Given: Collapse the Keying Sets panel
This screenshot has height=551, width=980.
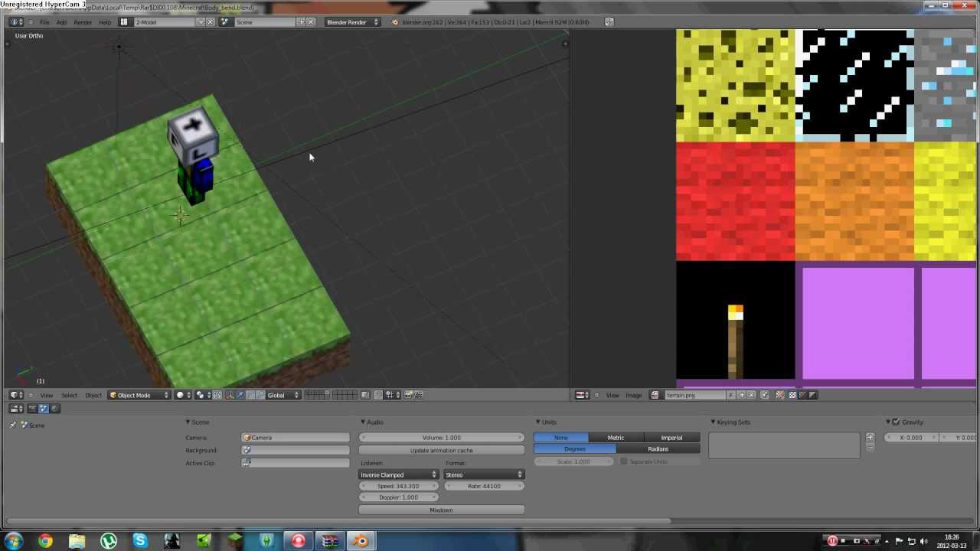Looking at the screenshot, I should (713, 422).
